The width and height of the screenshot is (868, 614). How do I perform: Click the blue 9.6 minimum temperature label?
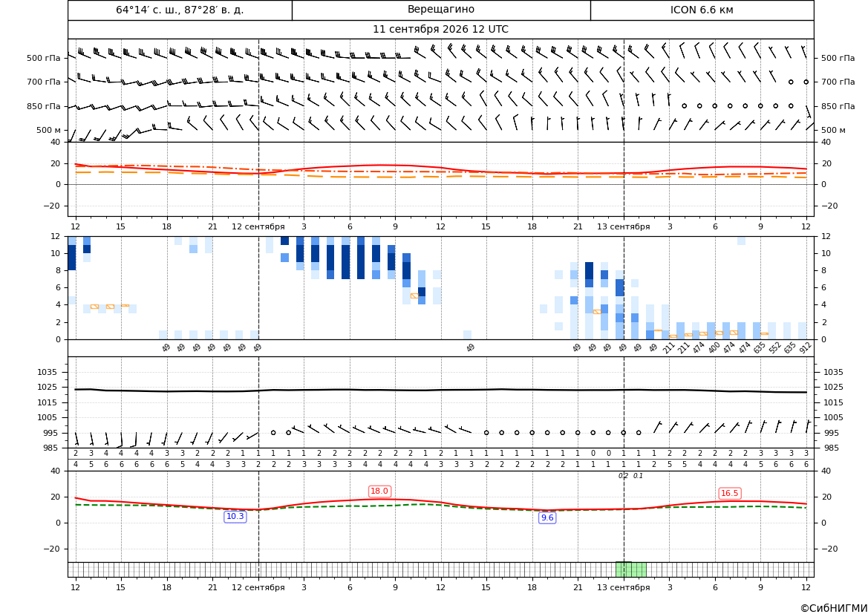(x=547, y=517)
